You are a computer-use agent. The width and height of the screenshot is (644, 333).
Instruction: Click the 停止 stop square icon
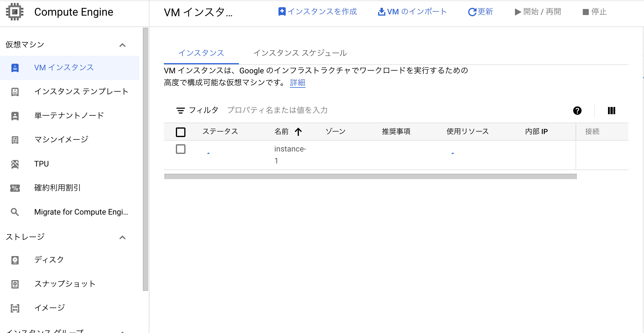pos(585,12)
